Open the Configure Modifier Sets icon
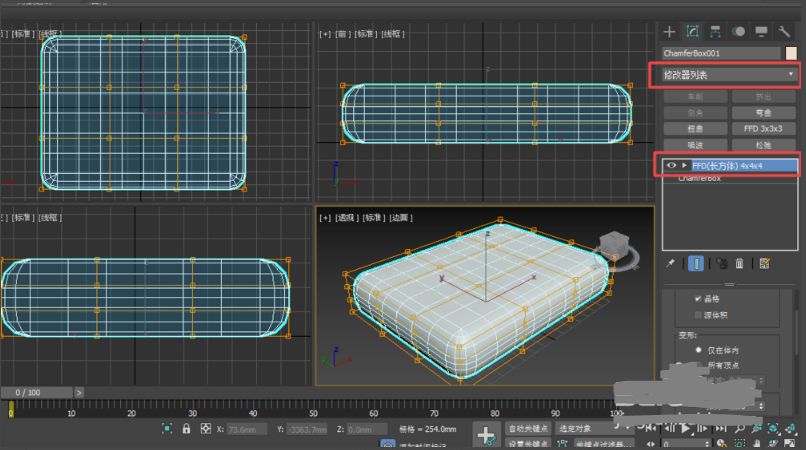 (x=765, y=263)
